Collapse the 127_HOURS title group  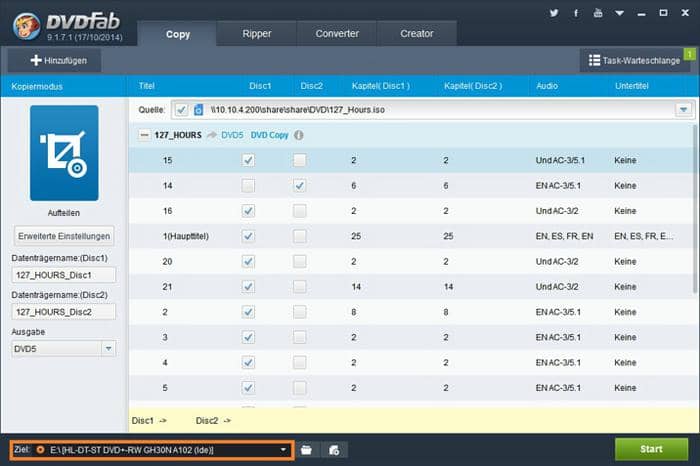[144, 134]
